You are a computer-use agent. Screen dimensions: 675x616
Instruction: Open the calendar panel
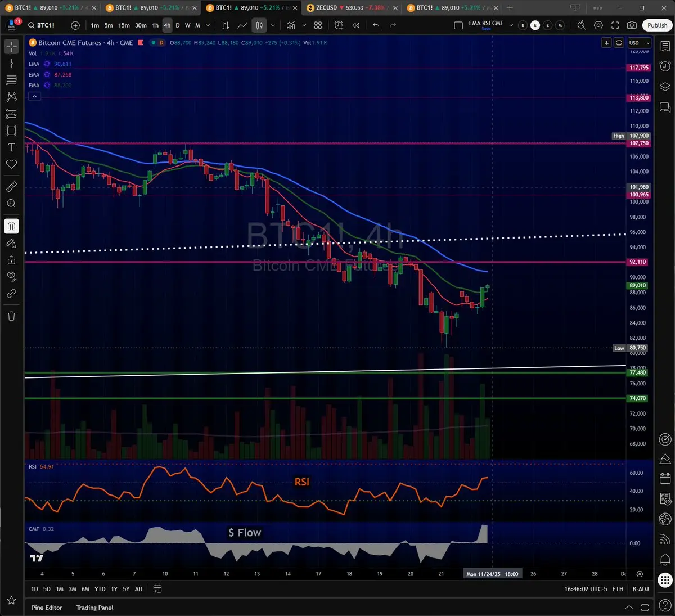click(665, 479)
